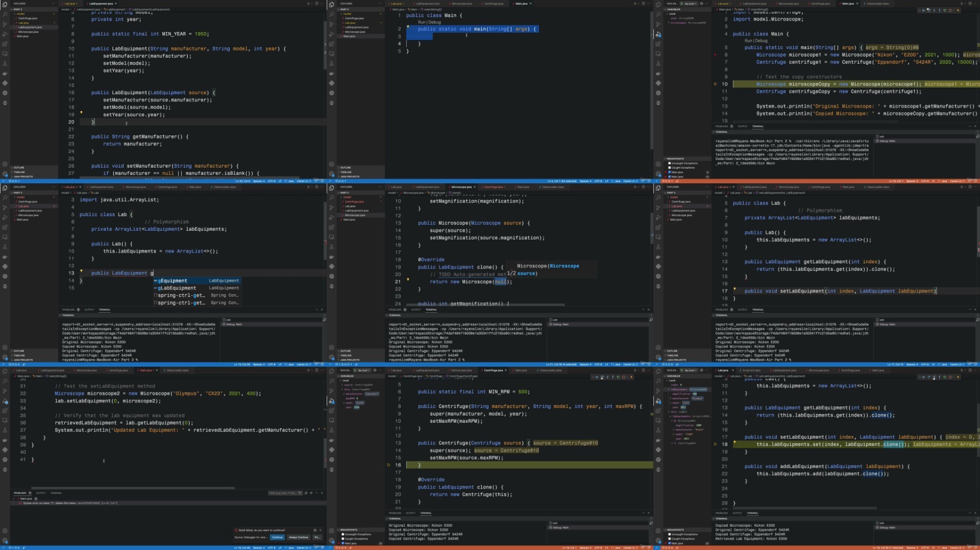Open launch.json gear beside No Config in Main.java line-10 window
This screenshot has height=550, width=980.
tap(701, 3)
